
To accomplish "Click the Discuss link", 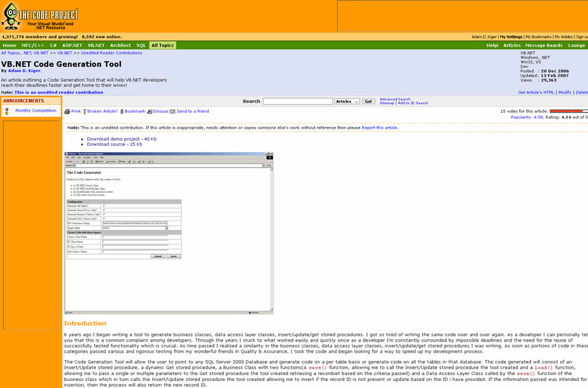I will pyautogui.click(x=161, y=111).
